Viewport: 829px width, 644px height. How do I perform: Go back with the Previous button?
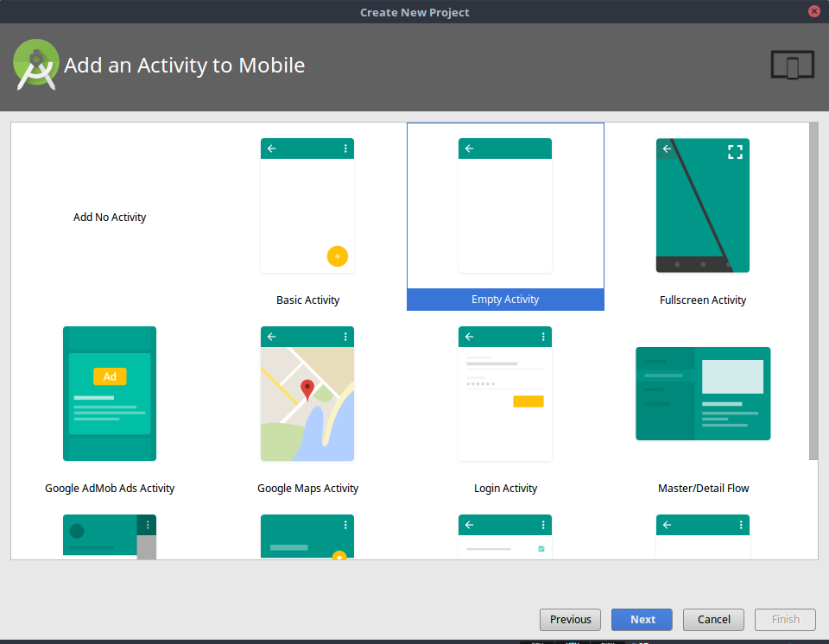pos(570,619)
